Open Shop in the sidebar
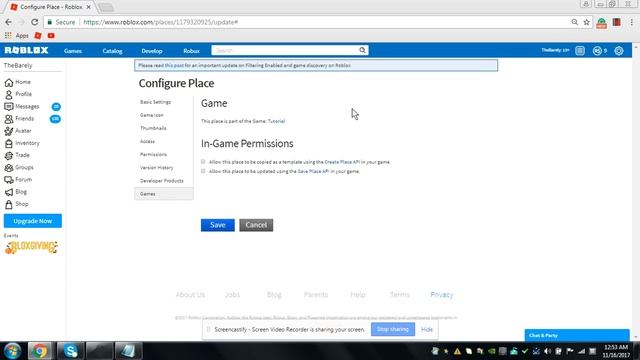Viewport: 640px width, 360px height. coord(17,204)
